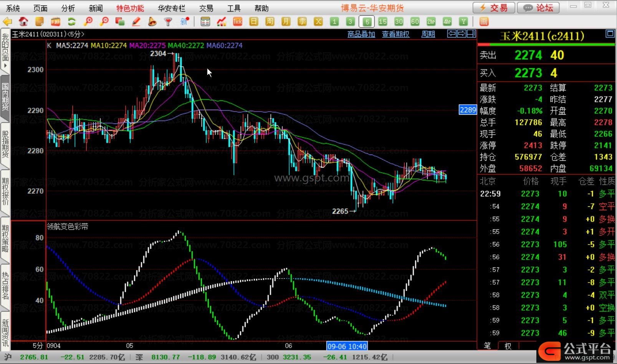The width and height of the screenshot is (617, 364).
Task: Click the 2289 price label marker
Action: point(468,110)
